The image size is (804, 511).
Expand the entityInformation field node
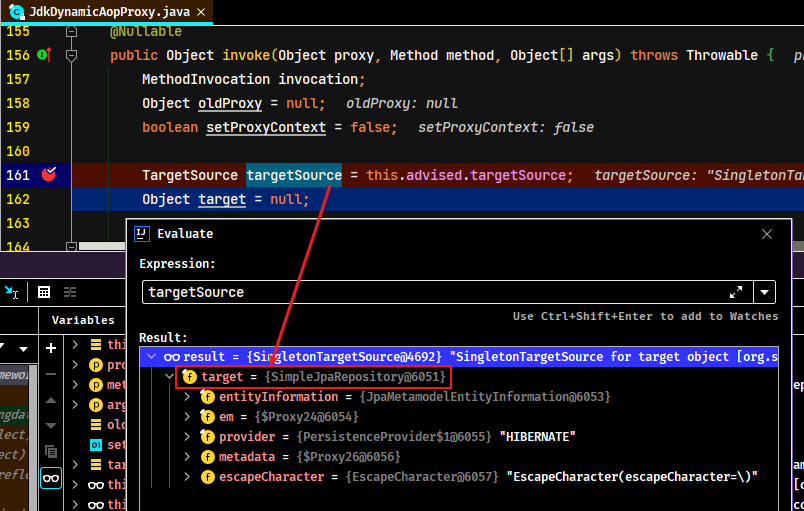point(187,397)
